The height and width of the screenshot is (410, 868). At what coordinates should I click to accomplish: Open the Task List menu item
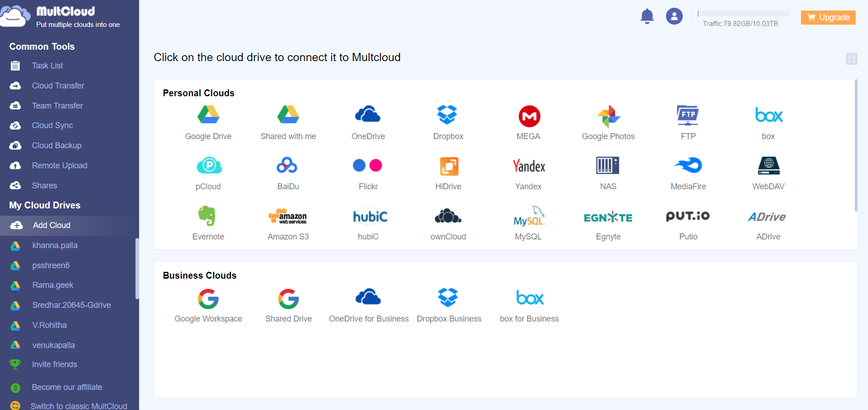pyautogui.click(x=47, y=66)
